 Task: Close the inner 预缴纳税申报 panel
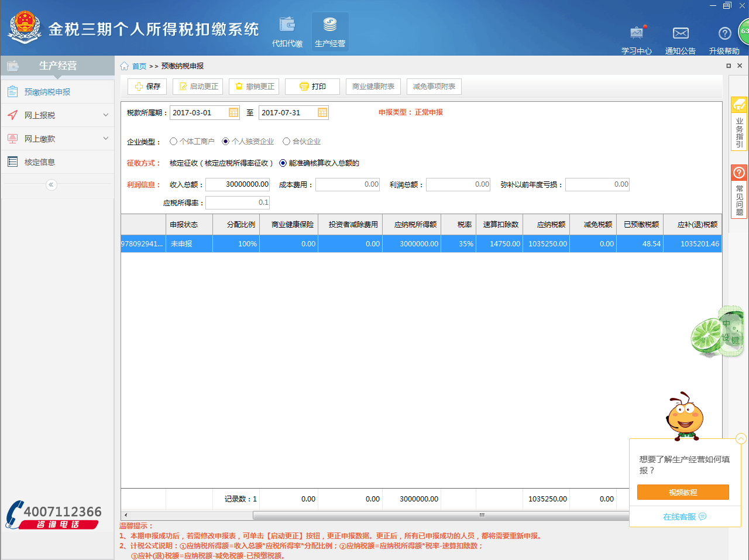(x=740, y=66)
